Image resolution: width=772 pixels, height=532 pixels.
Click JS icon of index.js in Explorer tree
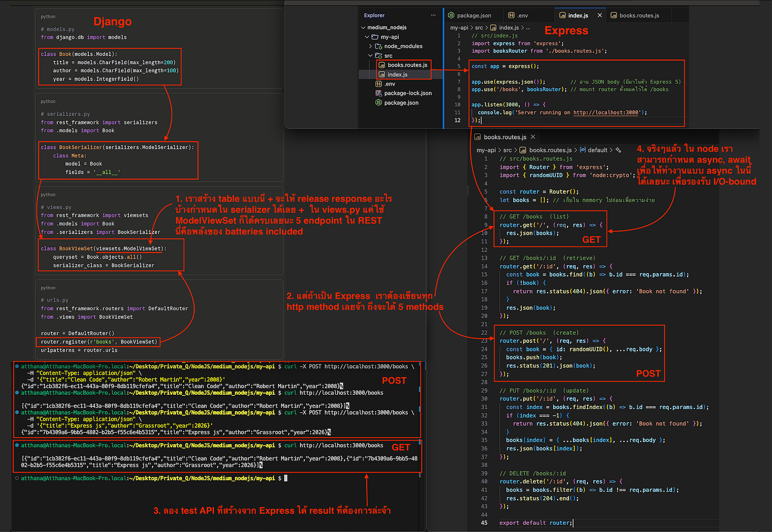pos(382,74)
